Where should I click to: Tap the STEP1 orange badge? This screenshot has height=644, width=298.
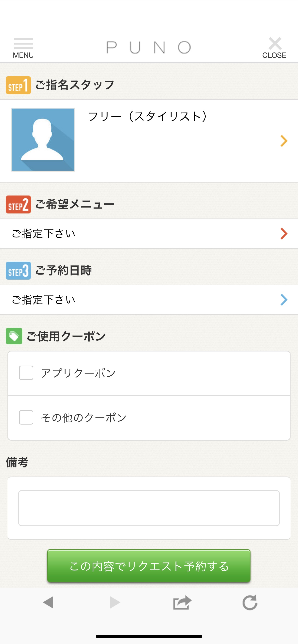pos(18,85)
